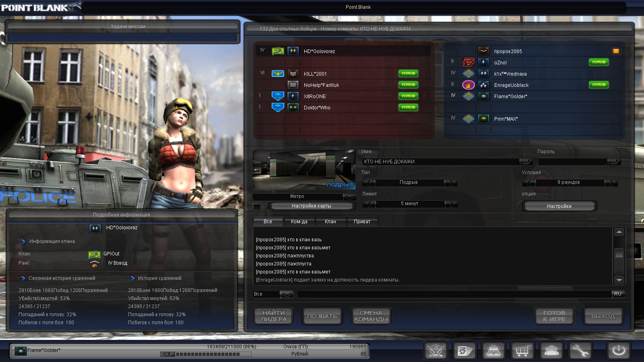
Task: Click the room-leader orange marker beside пророк2085
Action: point(616,51)
